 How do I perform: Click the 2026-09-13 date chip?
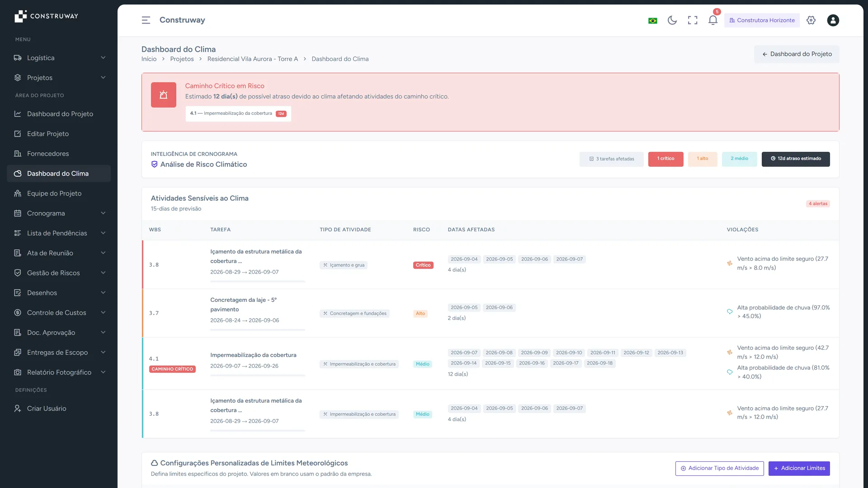point(670,353)
